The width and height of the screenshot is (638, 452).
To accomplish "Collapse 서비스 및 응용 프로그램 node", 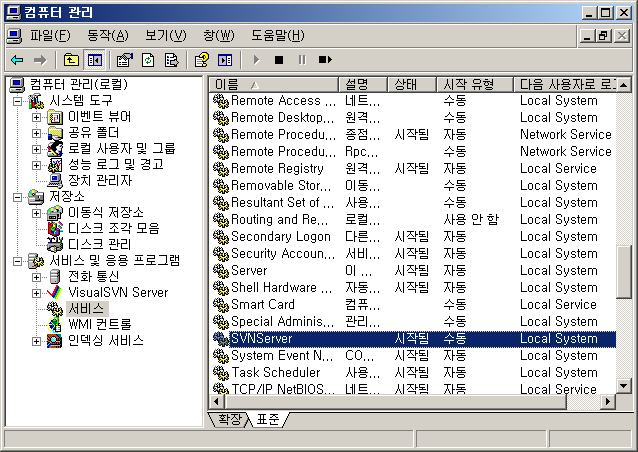I will coord(17,261).
